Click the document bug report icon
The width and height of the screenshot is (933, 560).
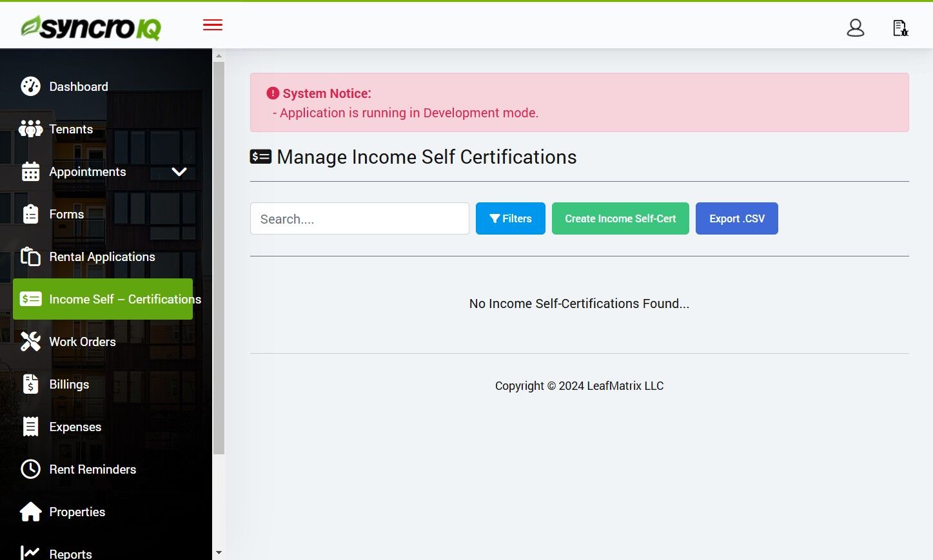click(x=900, y=28)
